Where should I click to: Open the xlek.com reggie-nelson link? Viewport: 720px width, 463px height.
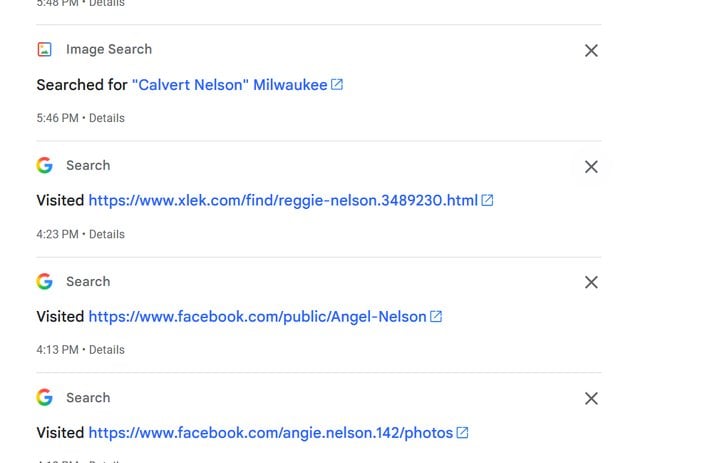283,201
